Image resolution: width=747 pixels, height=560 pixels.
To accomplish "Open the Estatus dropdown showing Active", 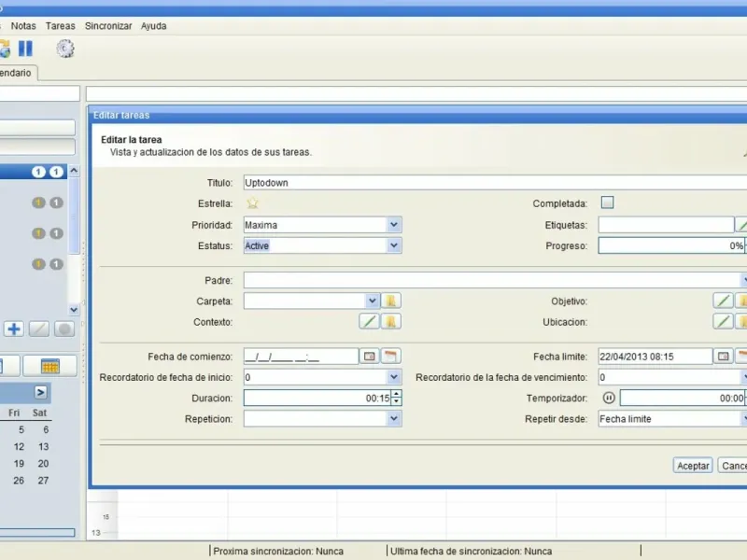I will [394, 245].
